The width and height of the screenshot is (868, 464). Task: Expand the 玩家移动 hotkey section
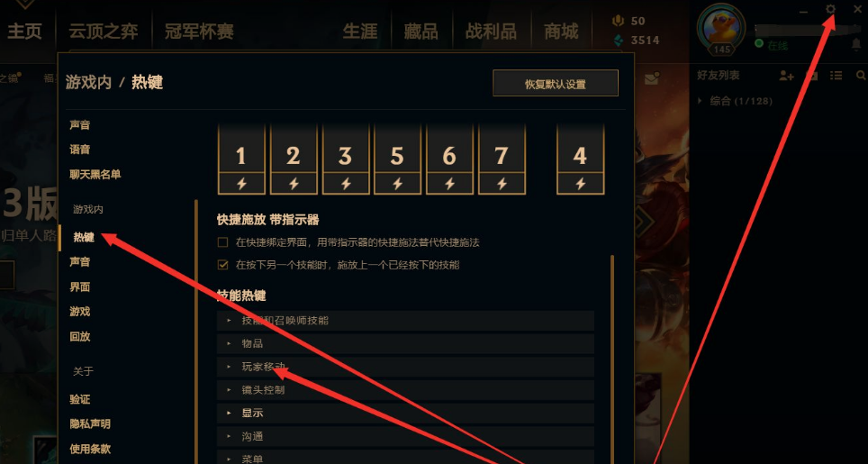click(405, 367)
